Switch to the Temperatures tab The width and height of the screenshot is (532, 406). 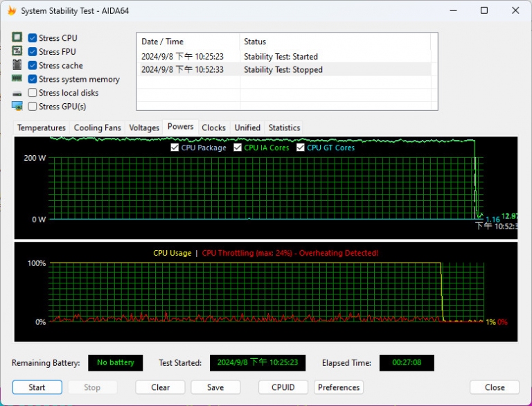(42, 127)
